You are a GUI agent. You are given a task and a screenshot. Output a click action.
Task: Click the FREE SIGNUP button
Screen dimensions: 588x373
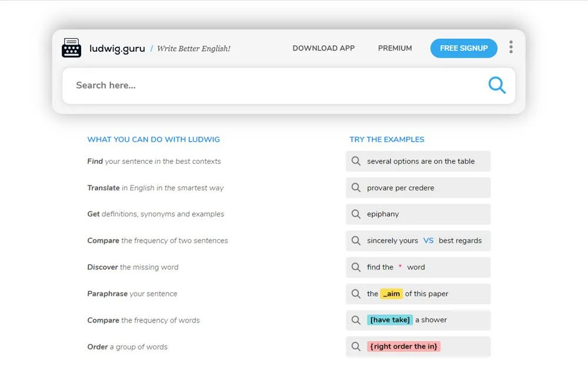tap(464, 48)
